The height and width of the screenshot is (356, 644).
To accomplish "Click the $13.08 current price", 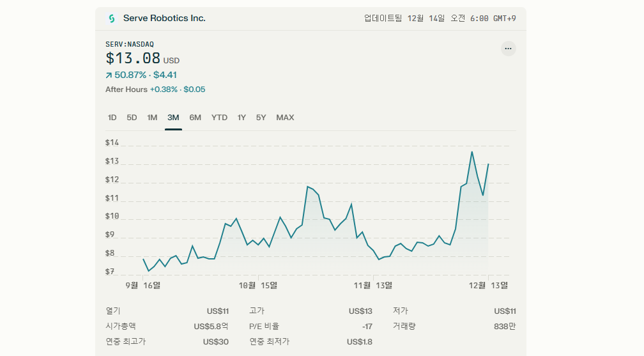I will click(133, 58).
